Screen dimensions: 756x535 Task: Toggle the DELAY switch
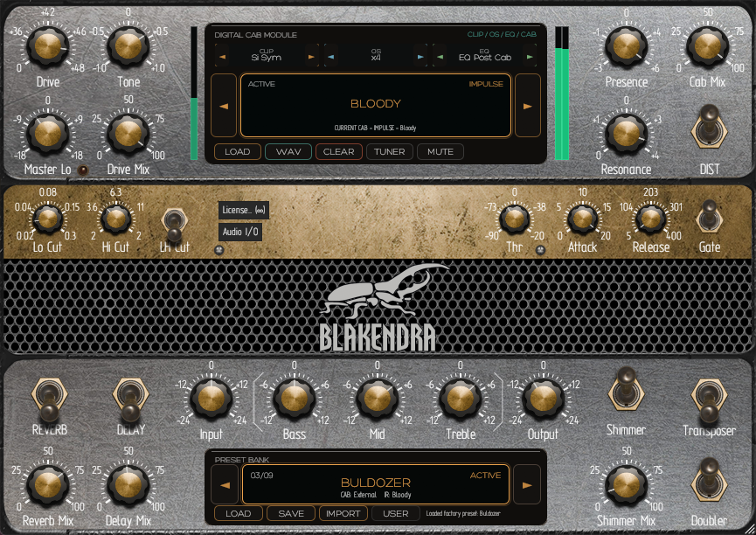pyautogui.click(x=130, y=400)
